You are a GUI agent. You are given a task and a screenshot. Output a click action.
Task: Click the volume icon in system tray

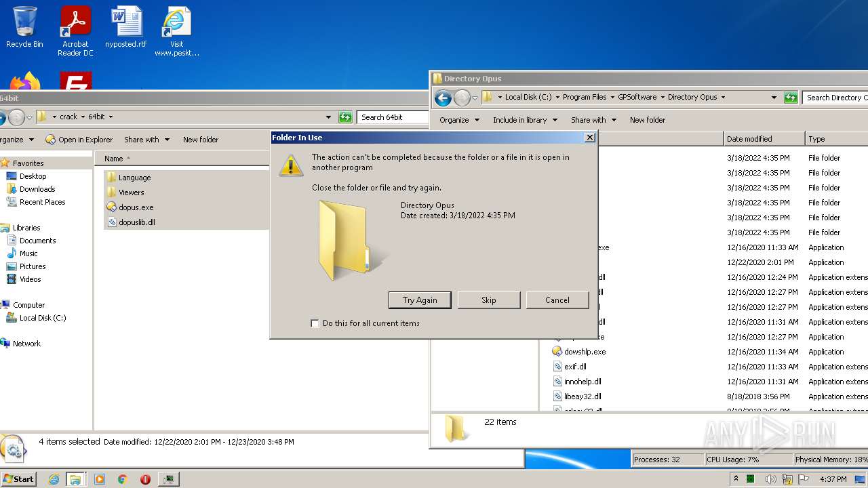point(771,479)
